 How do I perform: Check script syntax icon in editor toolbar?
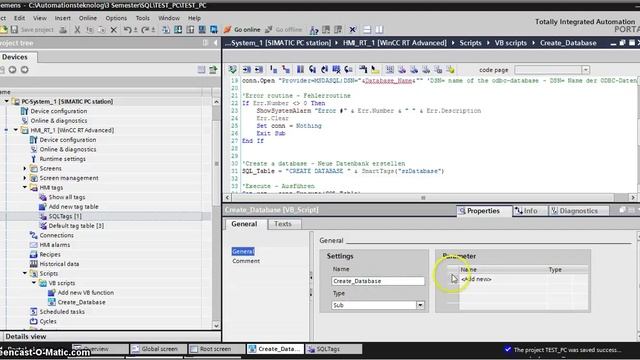pos(233,70)
